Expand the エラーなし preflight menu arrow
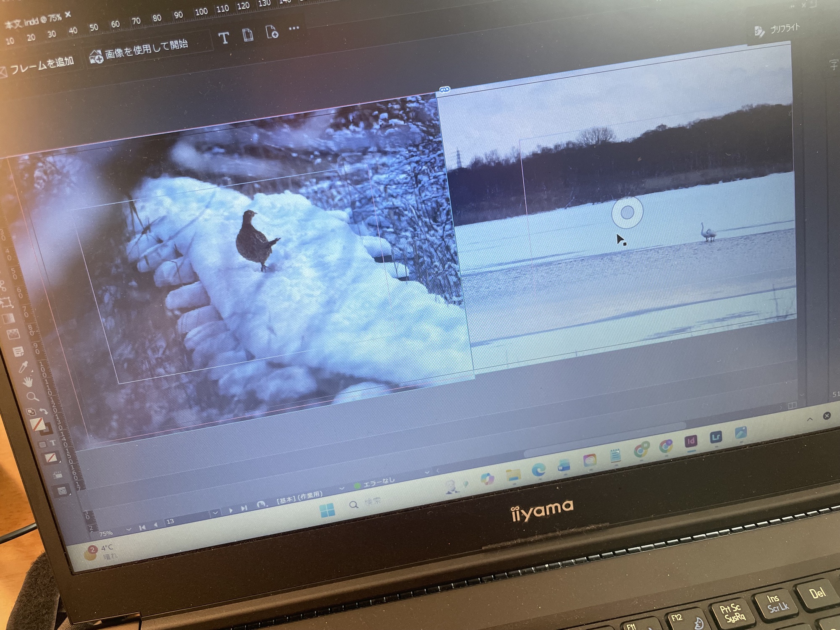The width and height of the screenshot is (840, 630). point(427,472)
